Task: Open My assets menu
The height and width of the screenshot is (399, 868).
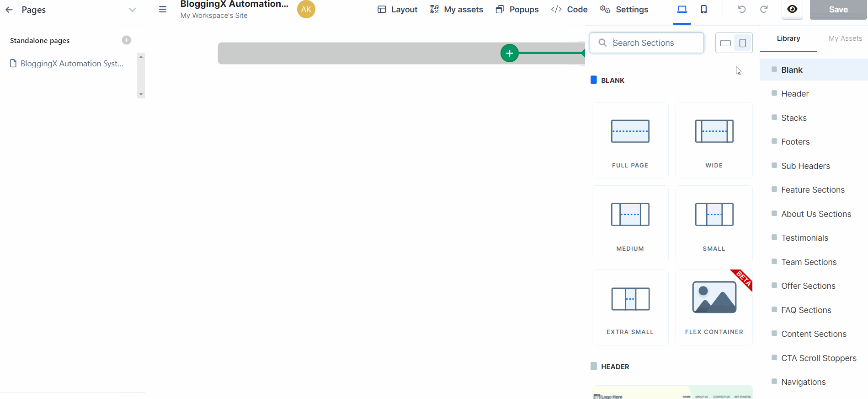Action: click(x=457, y=10)
